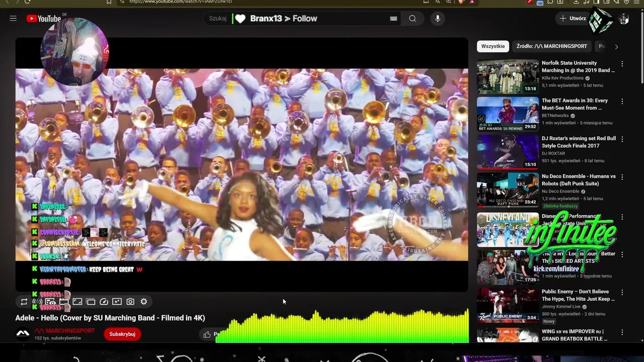
Task: Open enhancer settings gear icon
Action: [x=144, y=302]
